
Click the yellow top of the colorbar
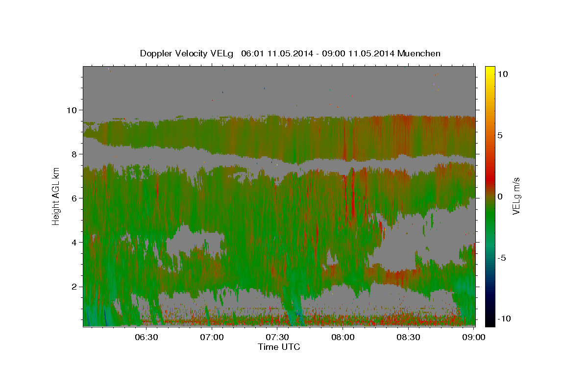[x=490, y=70]
